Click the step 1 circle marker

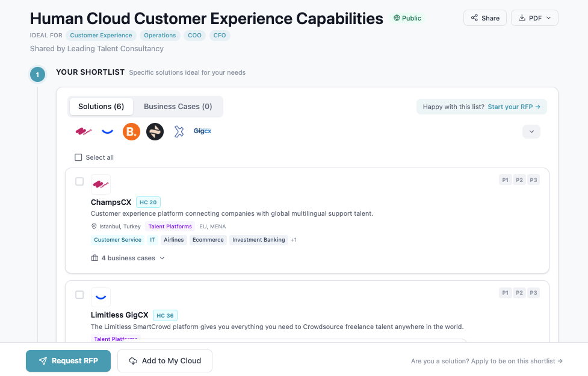pyautogui.click(x=37, y=74)
